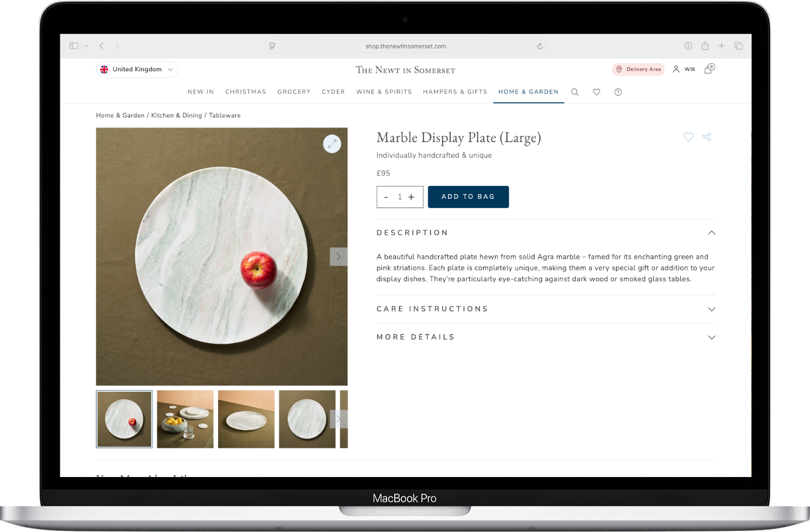Screen dimensions: 810x532
Task: Focus the shop.thenewtinsomerset.com address bar
Action: click(405, 46)
